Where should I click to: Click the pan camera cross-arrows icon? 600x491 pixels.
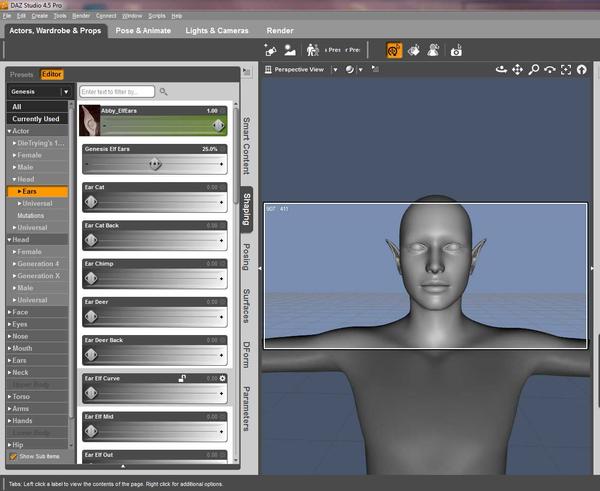517,70
